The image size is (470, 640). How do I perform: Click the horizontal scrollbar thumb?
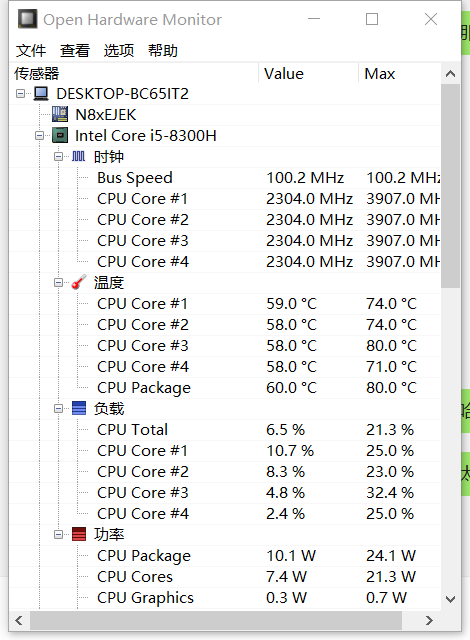coord(216,620)
